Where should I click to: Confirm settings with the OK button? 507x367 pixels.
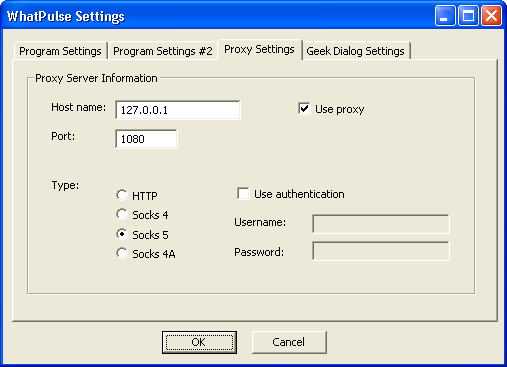click(199, 342)
